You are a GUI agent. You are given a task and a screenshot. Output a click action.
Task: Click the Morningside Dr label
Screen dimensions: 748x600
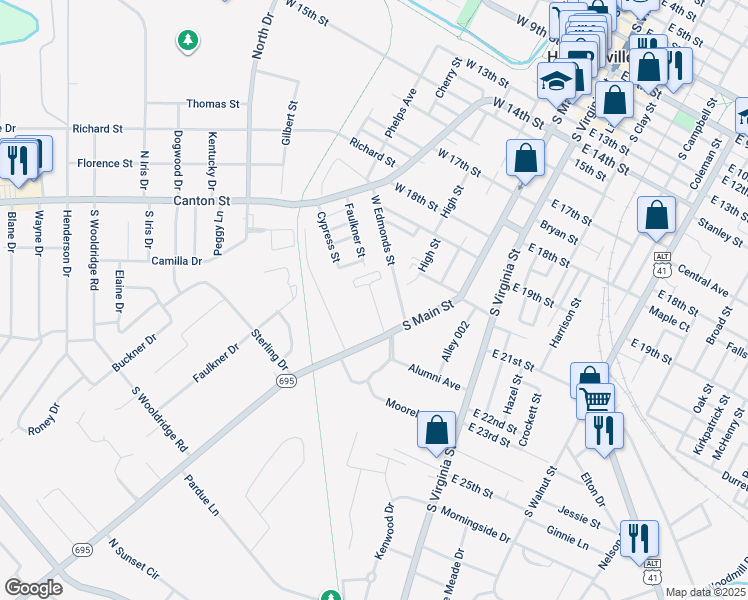point(475,525)
